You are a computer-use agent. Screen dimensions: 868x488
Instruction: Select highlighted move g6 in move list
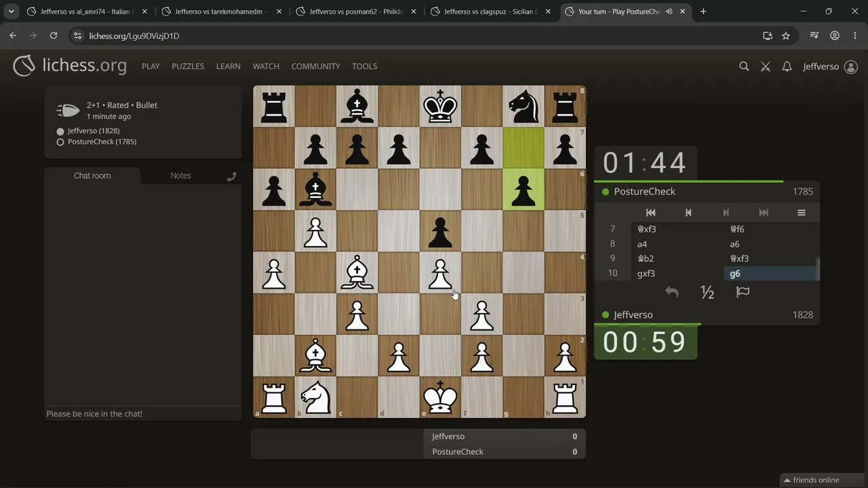pyautogui.click(x=770, y=274)
